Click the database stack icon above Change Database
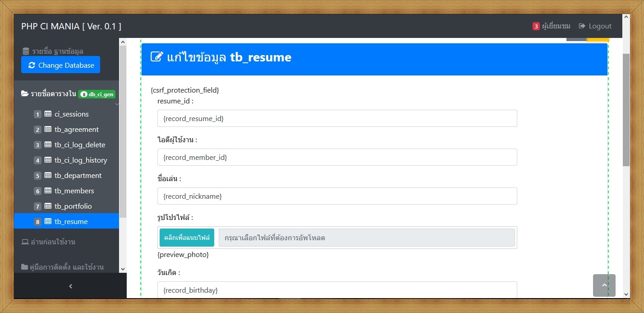The height and width of the screenshot is (313, 644). click(x=26, y=51)
